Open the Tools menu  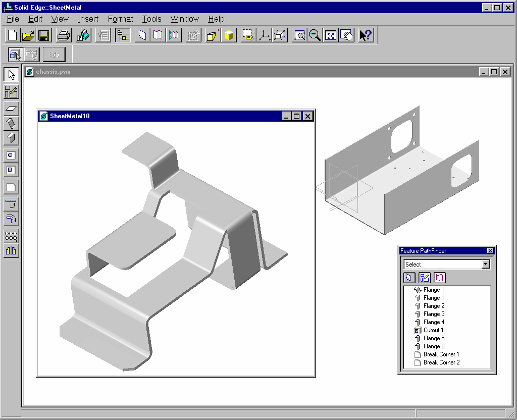click(x=151, y=19)
